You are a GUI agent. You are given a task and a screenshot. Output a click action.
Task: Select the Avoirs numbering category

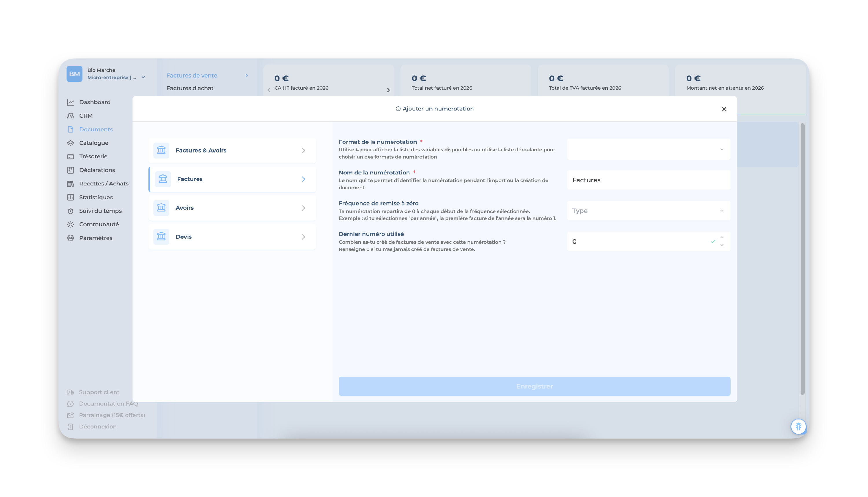[232, 207]
